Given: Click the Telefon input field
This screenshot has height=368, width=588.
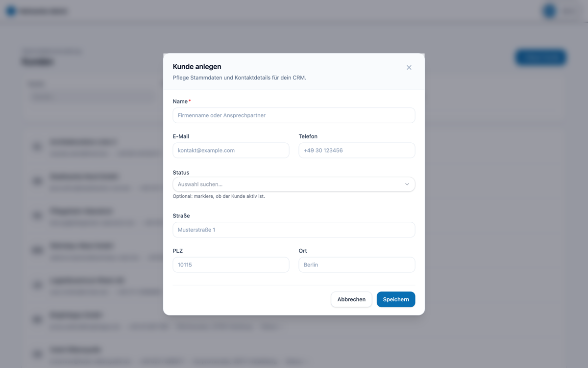Looking at the screenshot, I should [x=357, y=150].
